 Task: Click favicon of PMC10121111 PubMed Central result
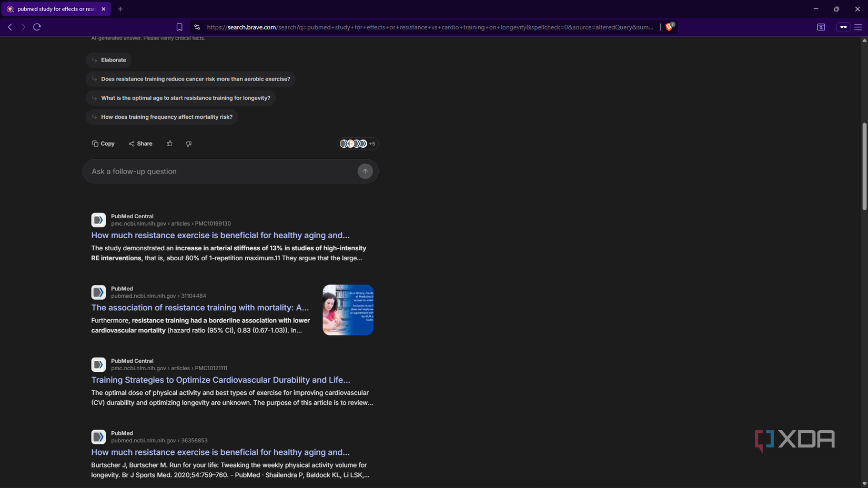[x=98, y=364]
